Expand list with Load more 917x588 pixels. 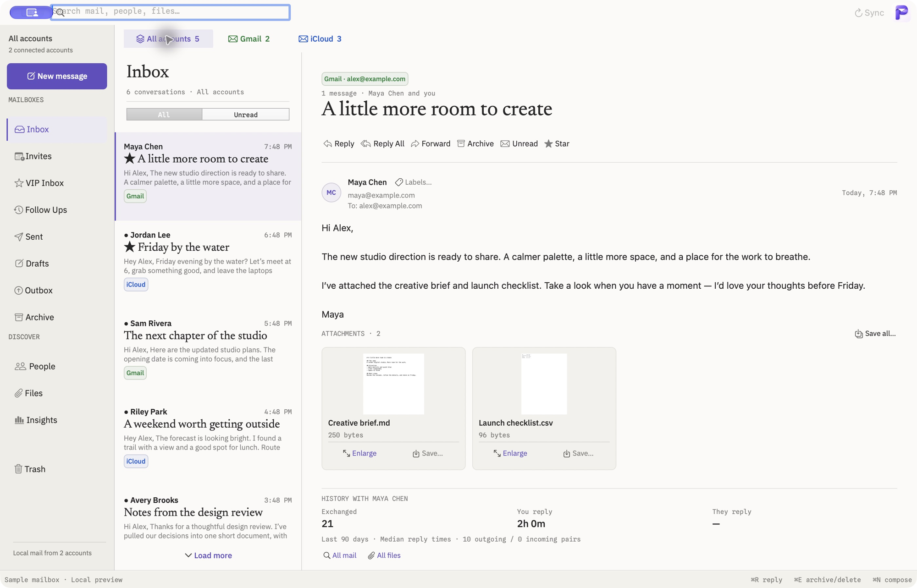pos(208,555)
